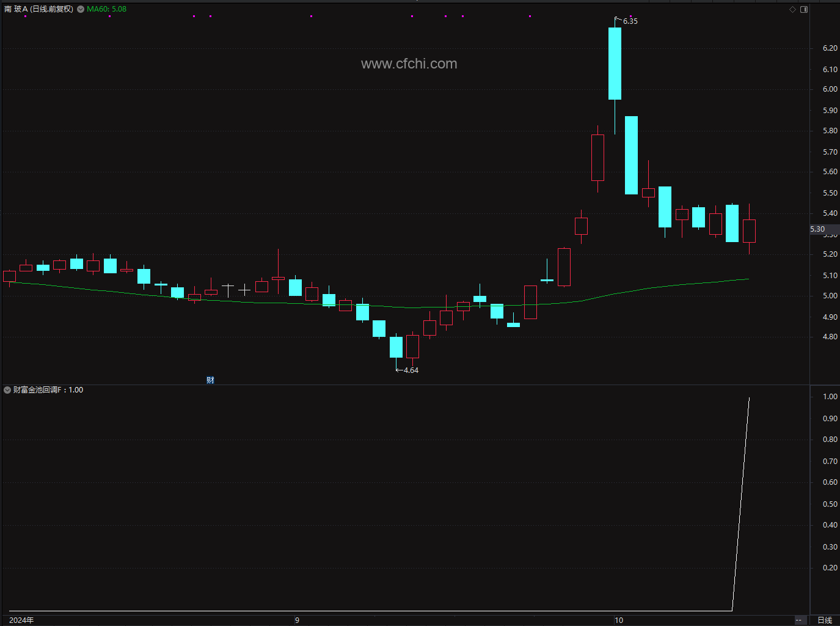Viewport: 840px width, 626px height.
Task: Click the 6.35 high price flag label
Action: tap(630, 21)
